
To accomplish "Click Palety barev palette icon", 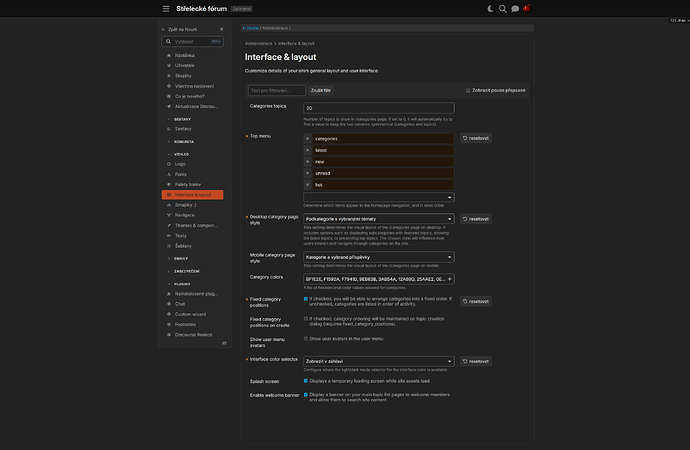I will coord(169,184).
